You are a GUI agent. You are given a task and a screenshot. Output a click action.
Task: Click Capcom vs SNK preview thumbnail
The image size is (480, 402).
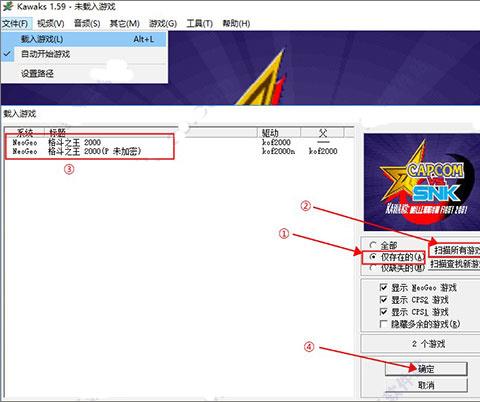[x=422, y=182]
